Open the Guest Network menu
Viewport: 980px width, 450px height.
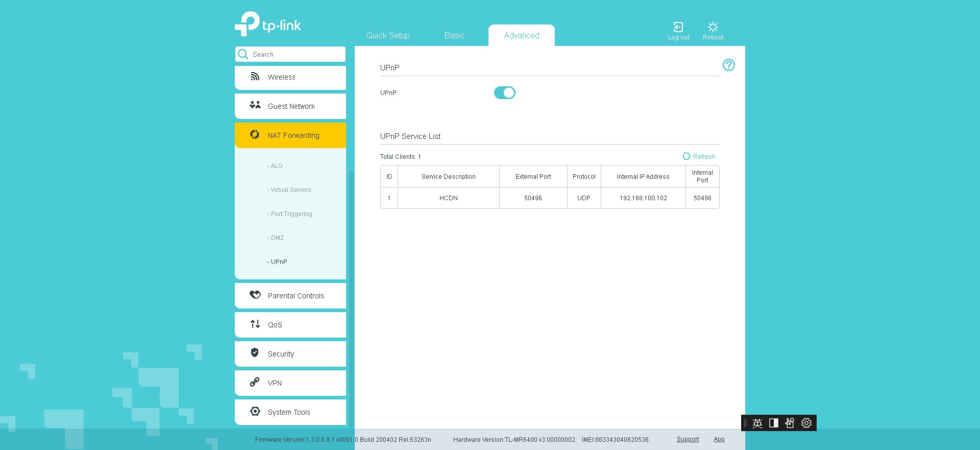click(290, 106)
